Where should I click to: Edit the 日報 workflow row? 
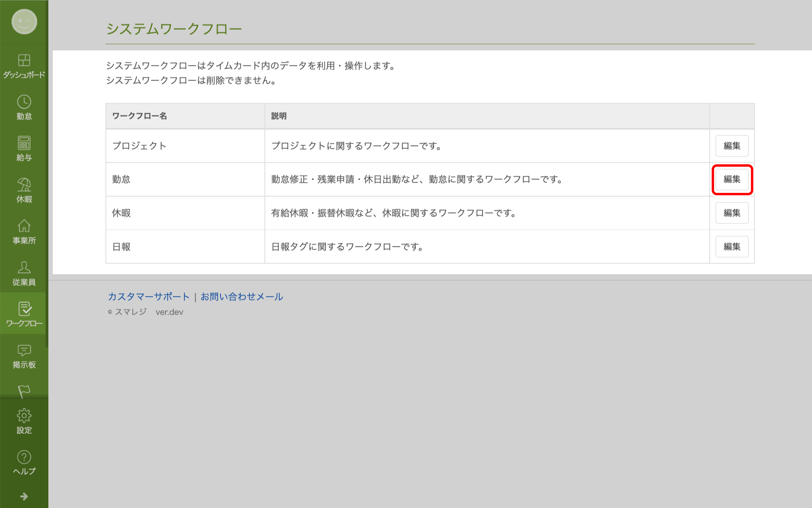(732, 246)
